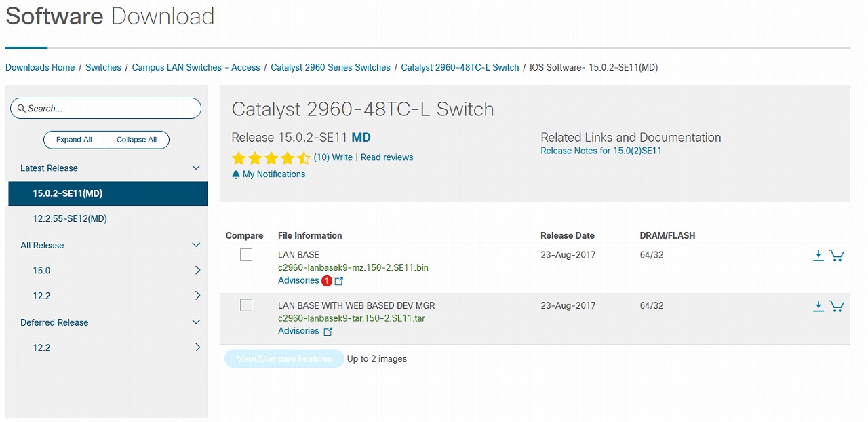The height and width of the screenshot is (422, 868).
Task: Add LAN BASE .bin image to cart
Action: pyautogui.click(x=837, y=256)
